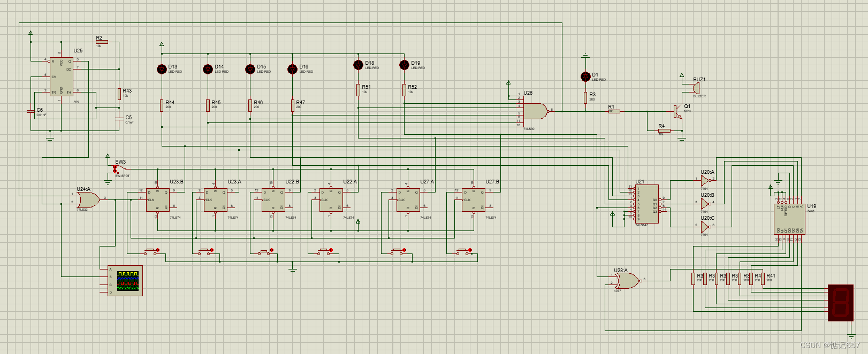The image size is (868, 354).
Task: Toggle the push button below U22:A
Action: 325,251
